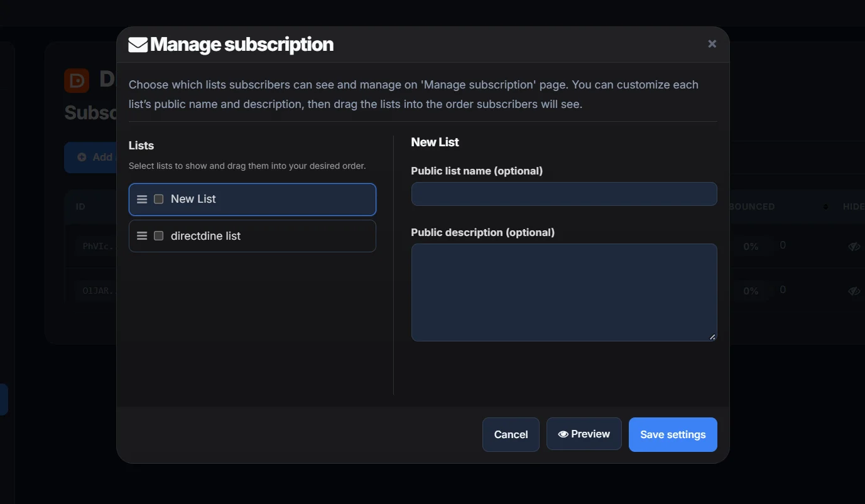Check the New List checkbox
Screen dimensions: 865x504
pos(159,199)
